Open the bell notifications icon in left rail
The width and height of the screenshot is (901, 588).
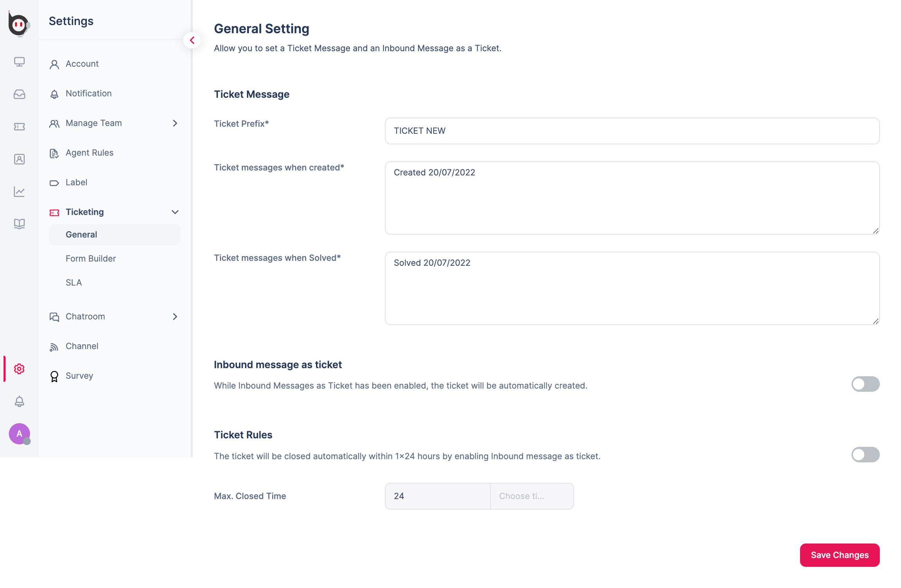click(x=19, y=401)
